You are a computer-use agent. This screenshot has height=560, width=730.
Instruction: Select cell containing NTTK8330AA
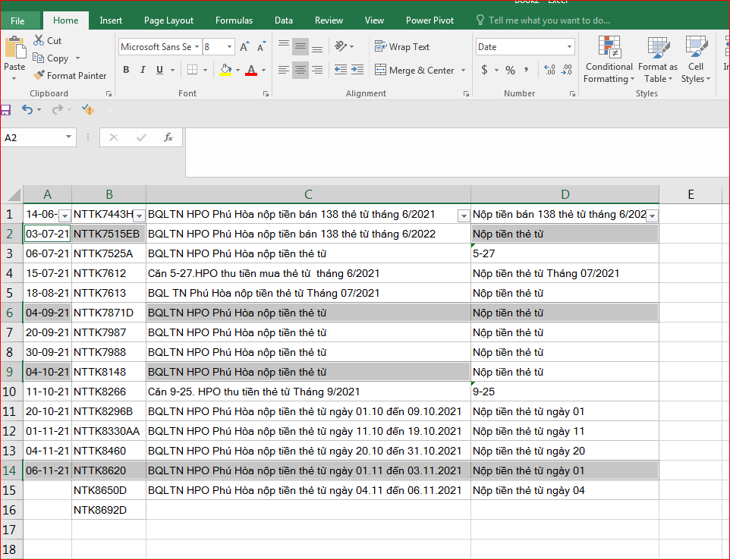click(109, 431)
